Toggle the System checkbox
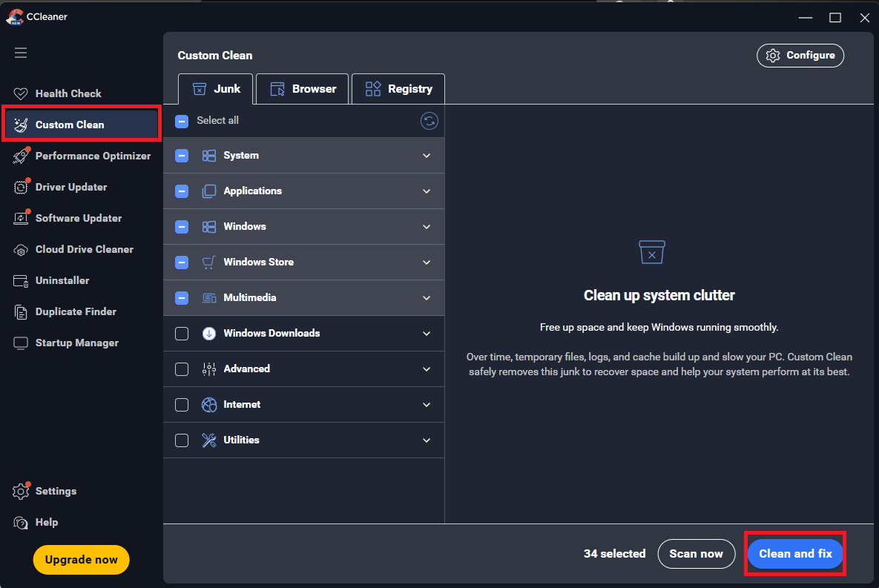The image size is (879, 588). (x=182, y=156)
